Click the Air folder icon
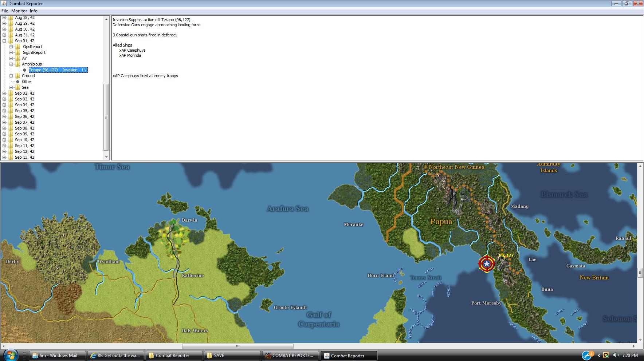 pos(17,58)
